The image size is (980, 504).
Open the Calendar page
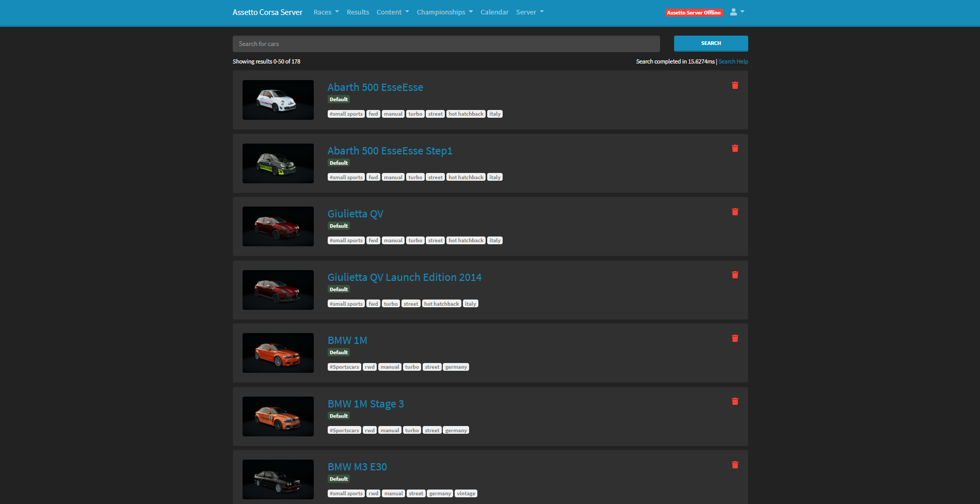[x=494, y=12]
